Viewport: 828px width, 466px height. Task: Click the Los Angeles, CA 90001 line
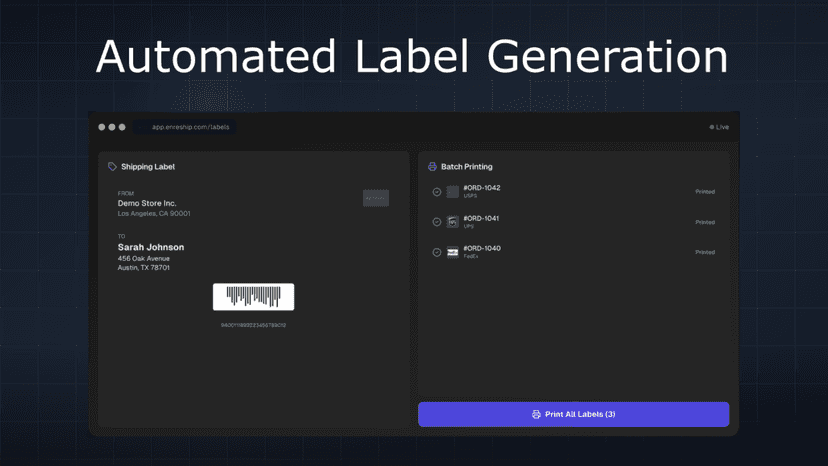point(154,213)
